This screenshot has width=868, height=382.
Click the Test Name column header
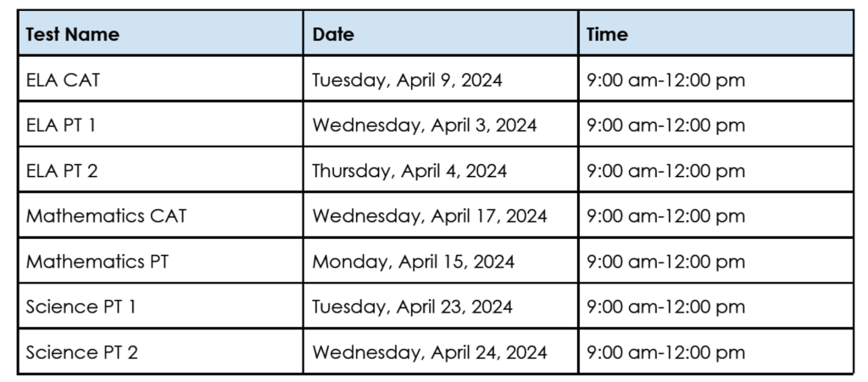click(73, 35)
